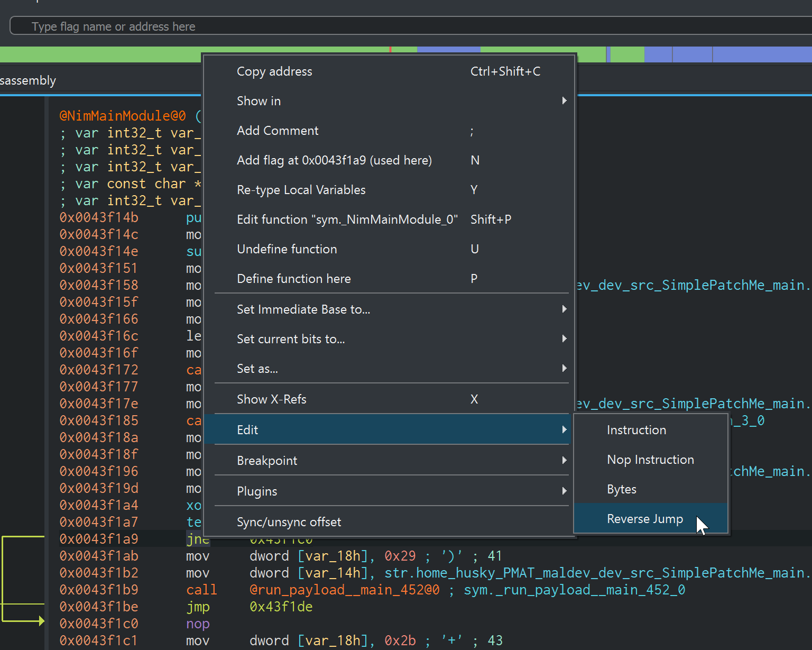Select Edit function sym._NimMainModule_0 entry
Viewport: 812px width, 650px height.
click(347, 219)
